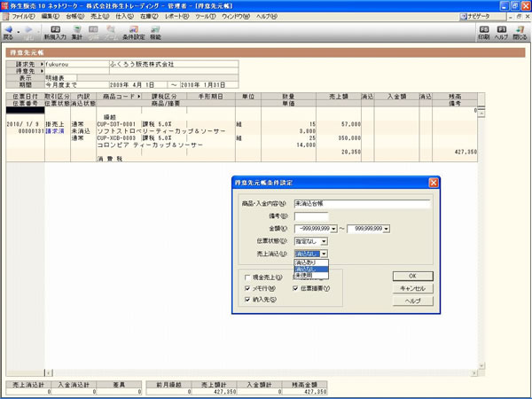Click the 閉じる icon in the toolbar
Screen dimensions: 532x399
pos(520,29)
